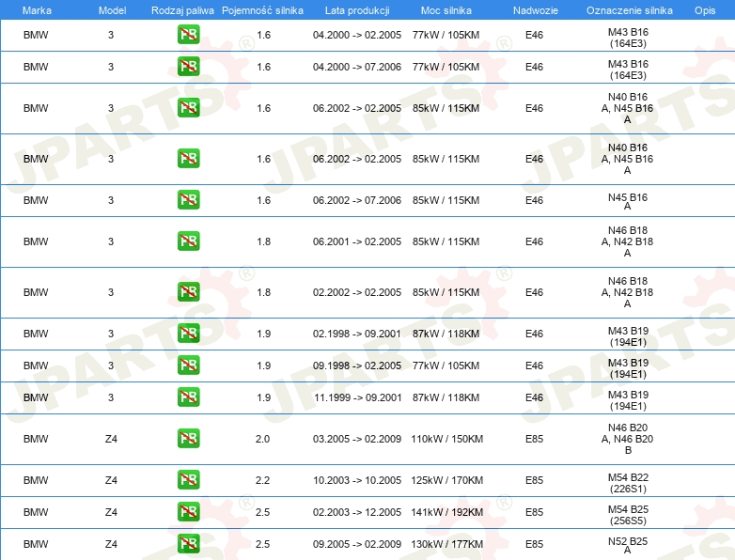735x560 pixels.
Task: Click the Moc silnika column header
Action: [446, 10]
